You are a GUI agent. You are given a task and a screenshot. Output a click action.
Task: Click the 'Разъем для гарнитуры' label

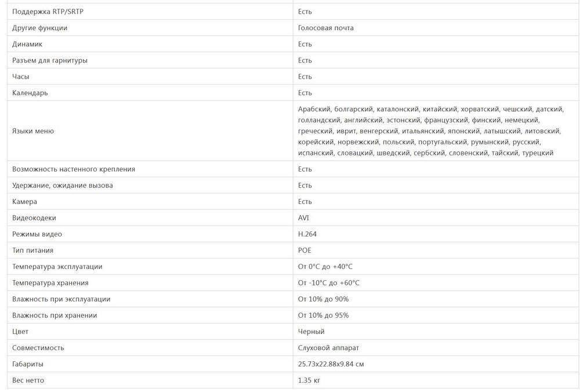(x=50, y=60)
